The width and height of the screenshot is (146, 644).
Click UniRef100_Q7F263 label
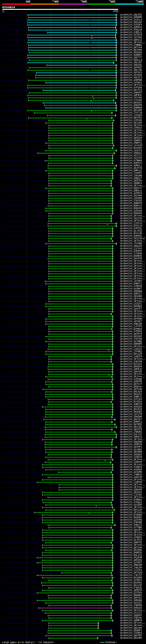(x=131, y=400)
